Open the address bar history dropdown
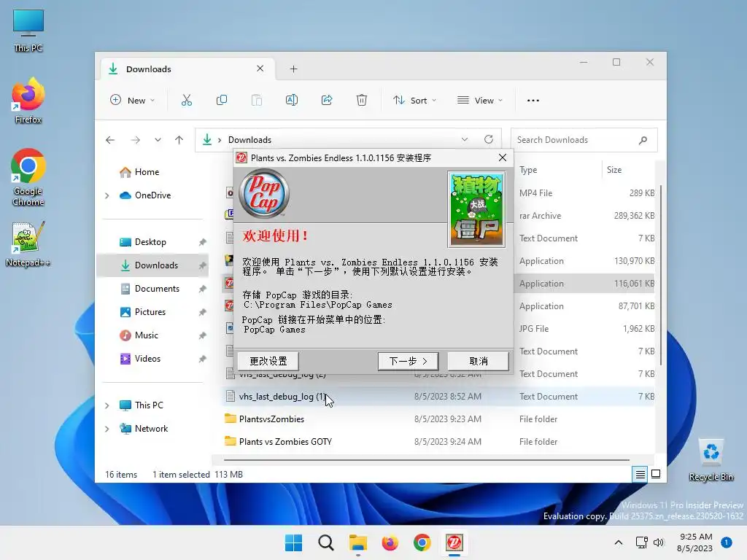747x560 pixels. click(x=465, y=139)
